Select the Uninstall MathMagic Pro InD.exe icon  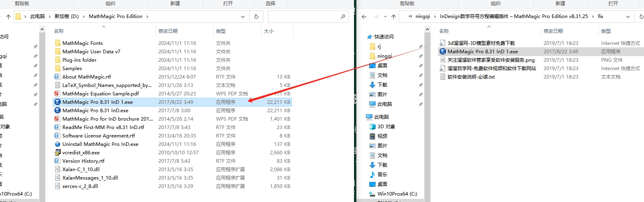58,144
